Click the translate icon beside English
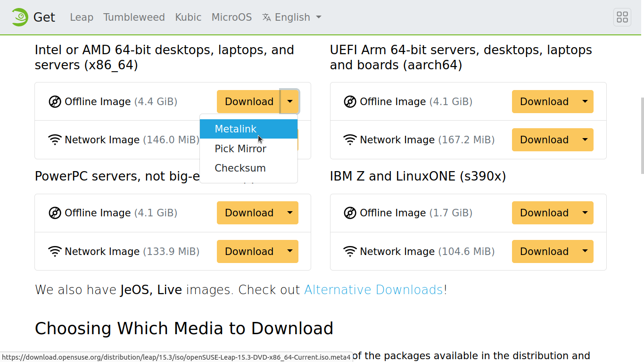 266,17
